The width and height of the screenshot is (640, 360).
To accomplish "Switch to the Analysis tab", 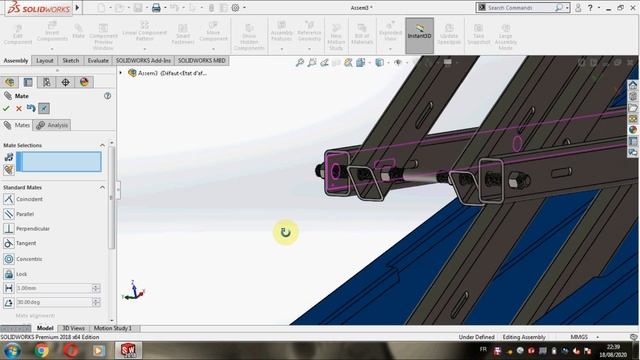I will [x=52, y=125].
